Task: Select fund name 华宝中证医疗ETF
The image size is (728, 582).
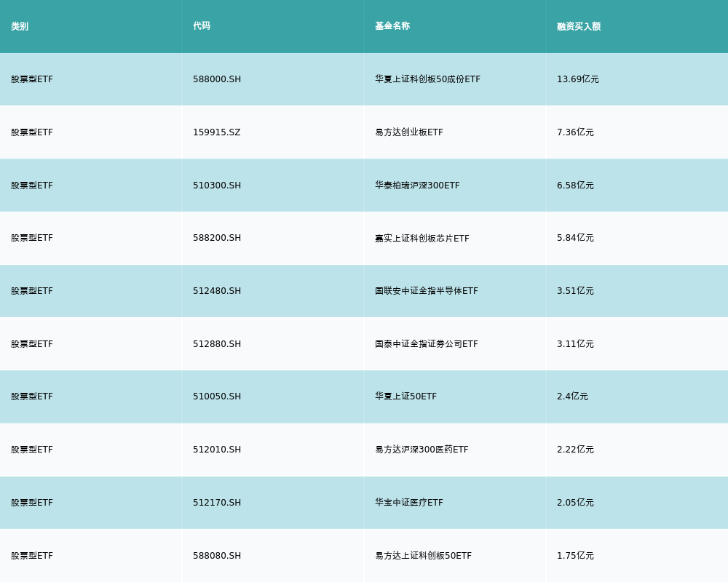Action: (x=409, y=503)
